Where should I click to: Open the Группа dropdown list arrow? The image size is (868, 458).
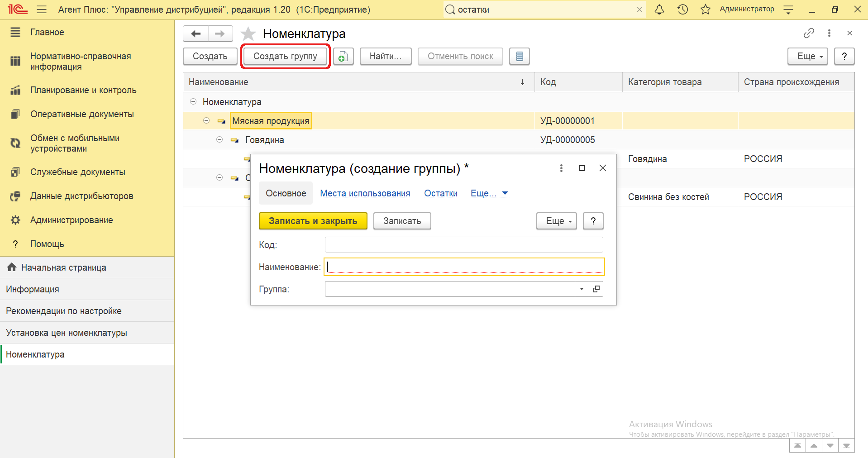pyautogui.click(x=582, y=289)
